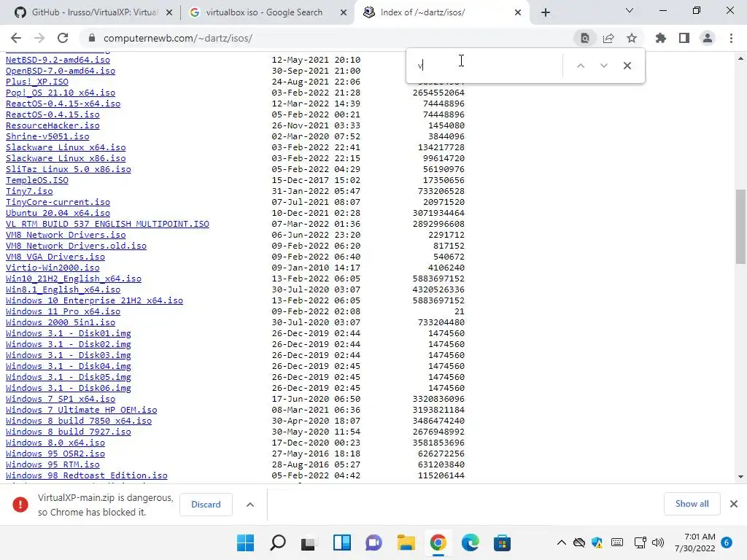This screenshot has width=747, height=560.
Task: Expand options for blocked download
Action: point(250,505)
